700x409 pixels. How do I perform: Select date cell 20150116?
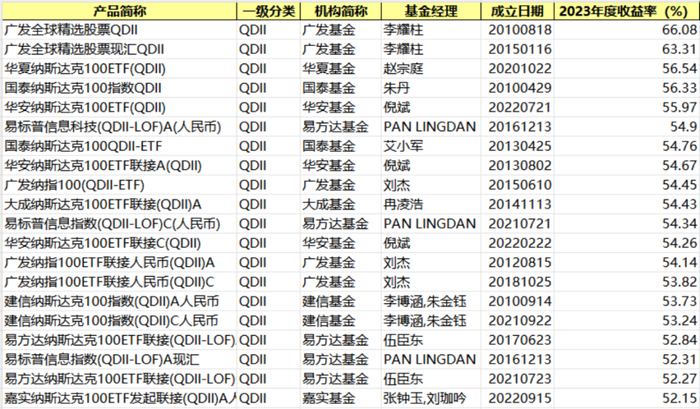click(517, 49)
